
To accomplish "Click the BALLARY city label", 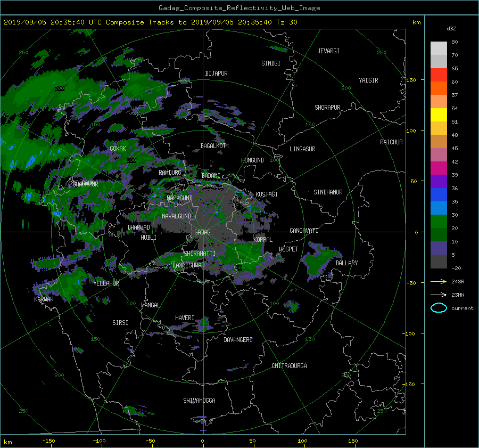I will [346, 263].
